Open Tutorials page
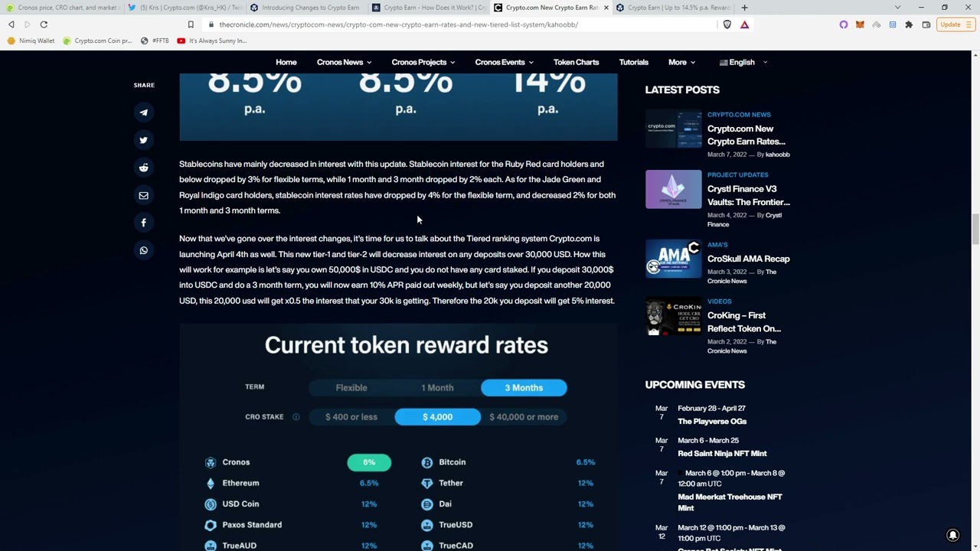 (633, 62)
